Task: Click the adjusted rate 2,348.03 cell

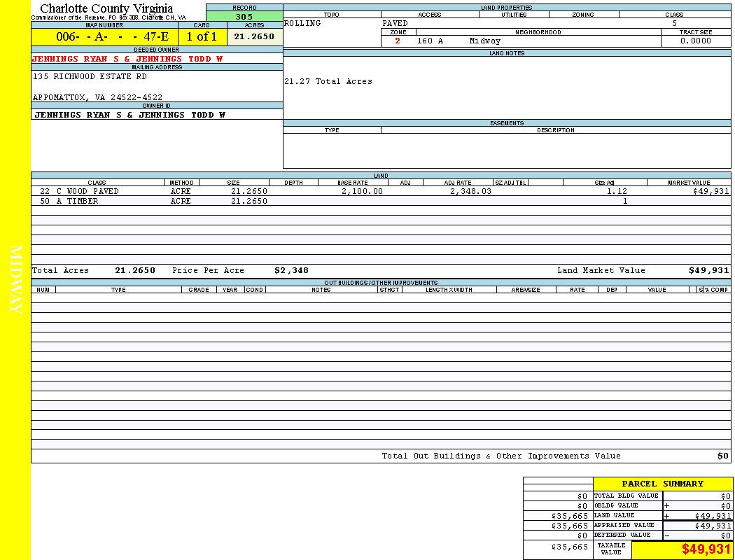Action: (x=470, y=191)
